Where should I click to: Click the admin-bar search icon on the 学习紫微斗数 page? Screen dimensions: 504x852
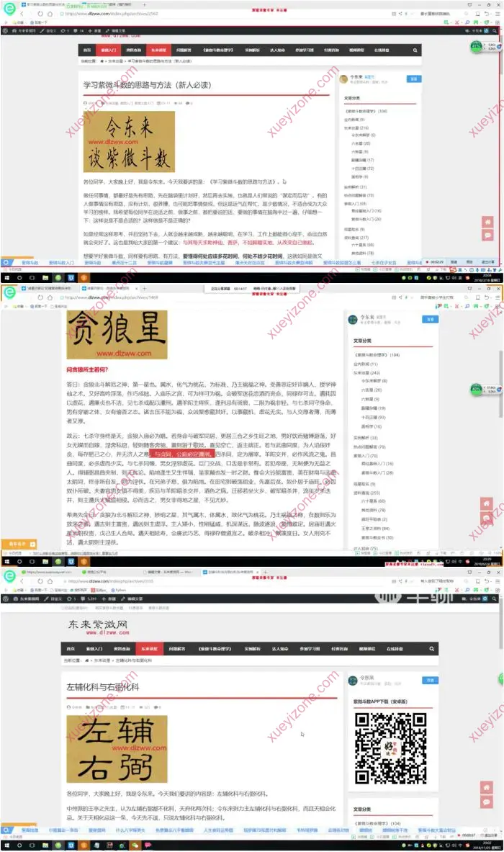coord(495,31)
